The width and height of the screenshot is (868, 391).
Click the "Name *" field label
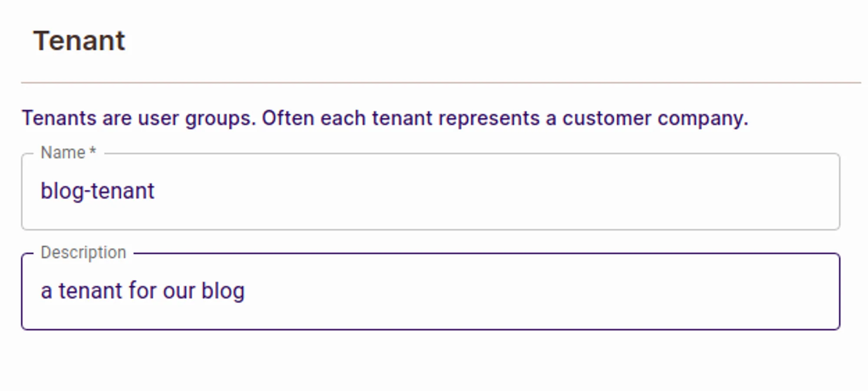63,153
